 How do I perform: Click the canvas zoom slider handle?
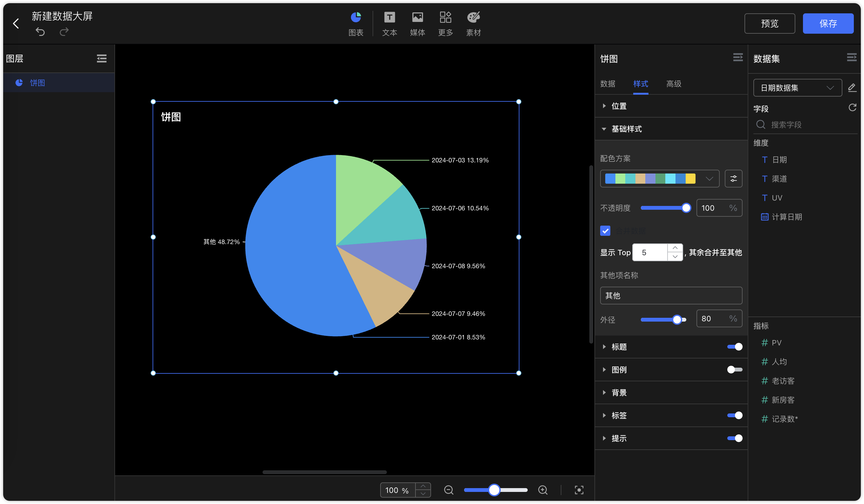click(x=494, y=490)
